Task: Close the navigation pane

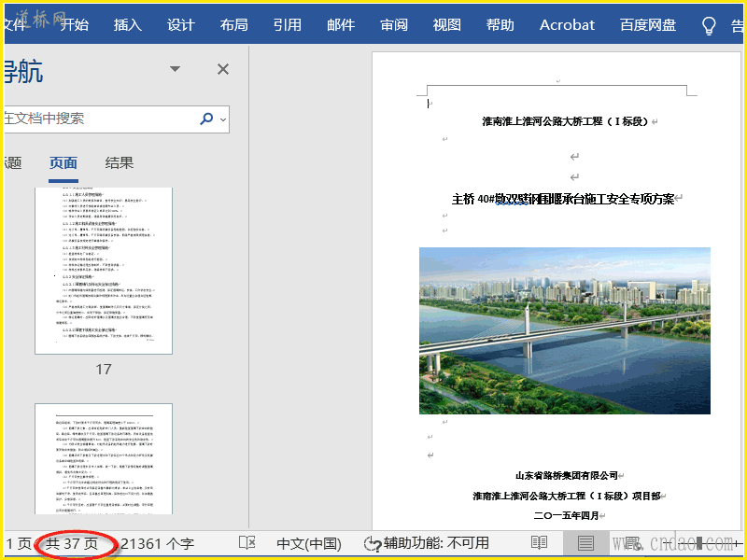Action: (x=223, y=69)
